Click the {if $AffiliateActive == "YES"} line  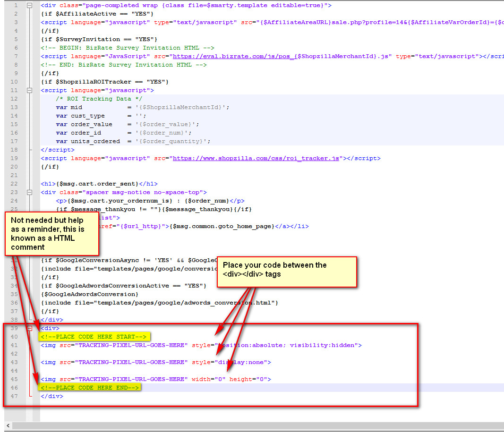[x=97, y=14]
